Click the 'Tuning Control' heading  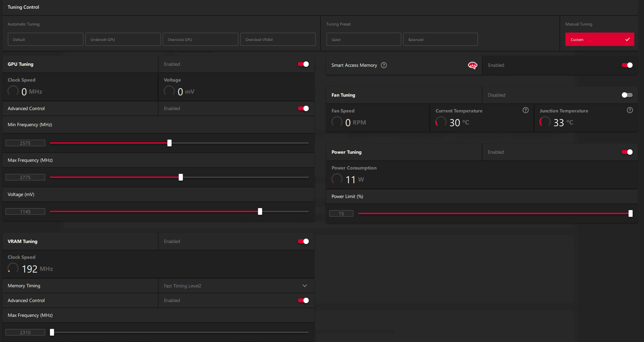23,7
